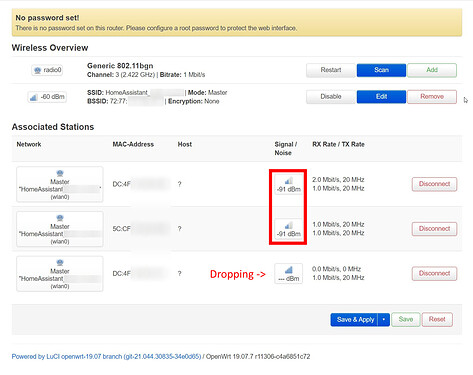
Task: Click the -60 dBm signal strength badge
Action: tap(47, 97)
